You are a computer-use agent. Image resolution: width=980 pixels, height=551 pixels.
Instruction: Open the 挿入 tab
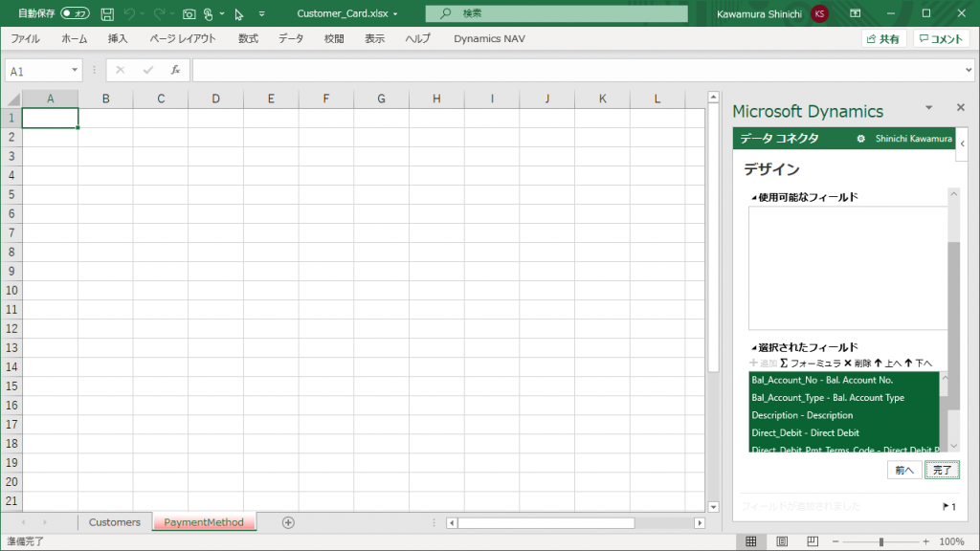click(x=118, y=38)
